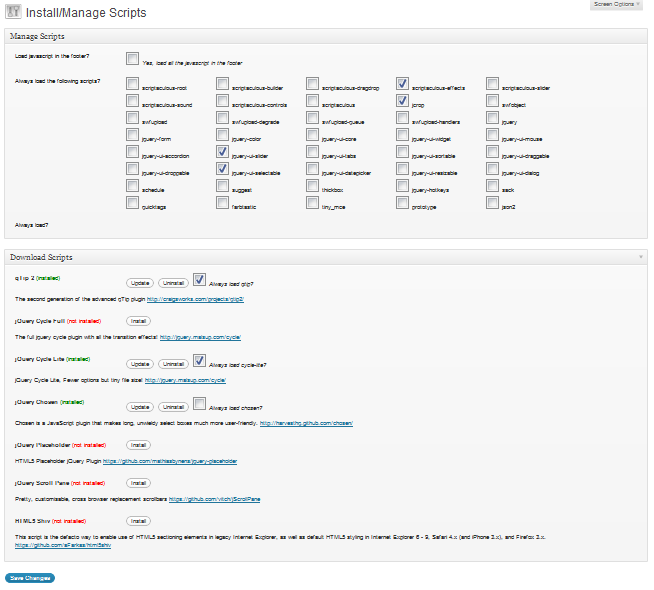Image resolution: width=654 pixels, height=590 pixels.
Task: Check the jquery-ui-mouse checkbox
Action: [493, 135]
